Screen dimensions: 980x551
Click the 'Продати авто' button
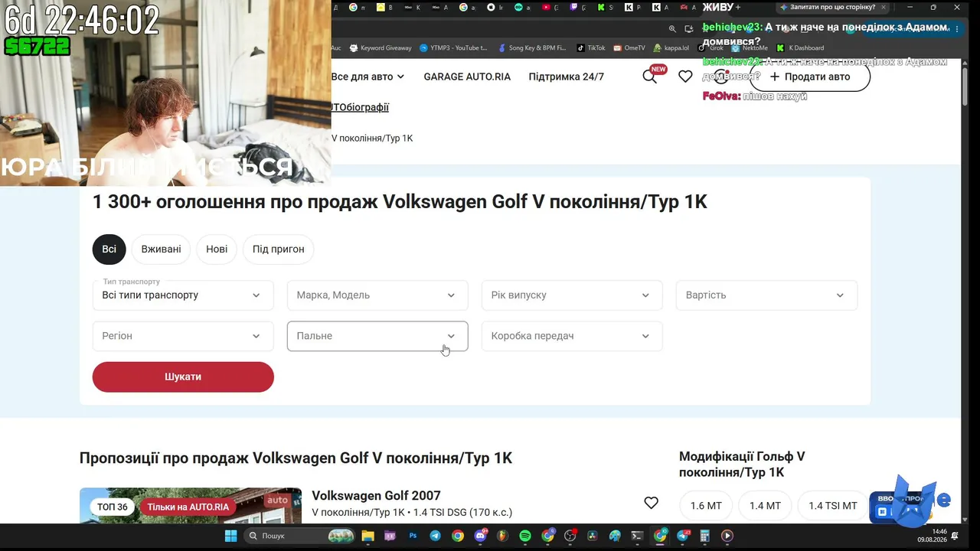click(x=810, y=77)
